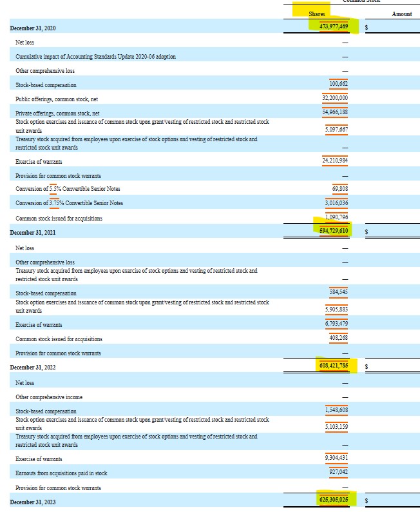Click the Shares column header
This screenshot has width=420, height=512.
[x=317, y=14]
